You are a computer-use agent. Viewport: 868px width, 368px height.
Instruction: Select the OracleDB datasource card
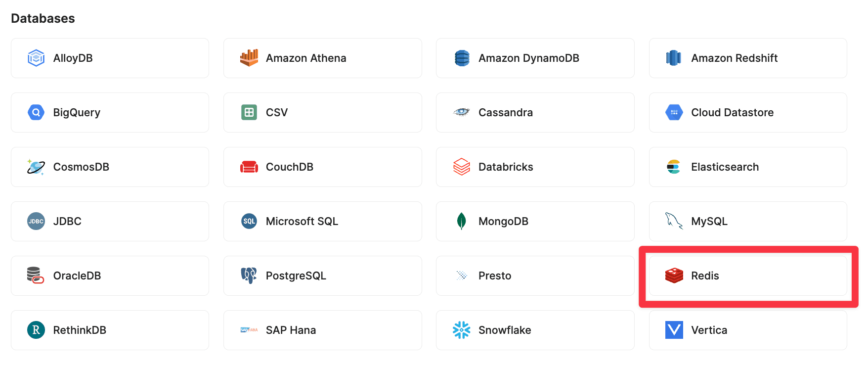110,276
